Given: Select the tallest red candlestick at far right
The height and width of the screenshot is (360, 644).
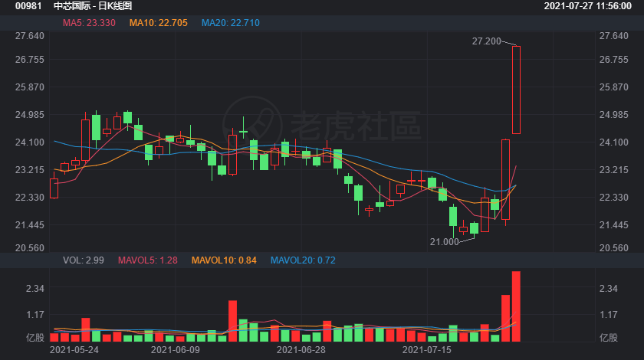Looking at the screenshot, I should pos(516,90).
